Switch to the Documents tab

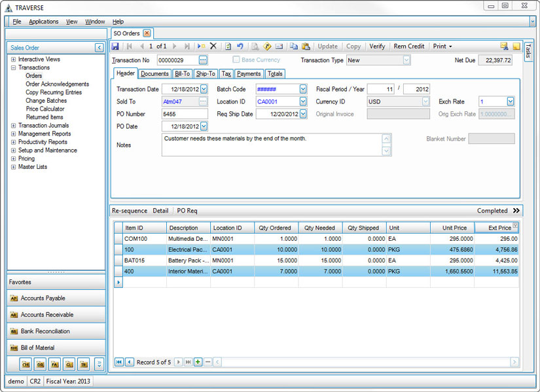[154, 74]
